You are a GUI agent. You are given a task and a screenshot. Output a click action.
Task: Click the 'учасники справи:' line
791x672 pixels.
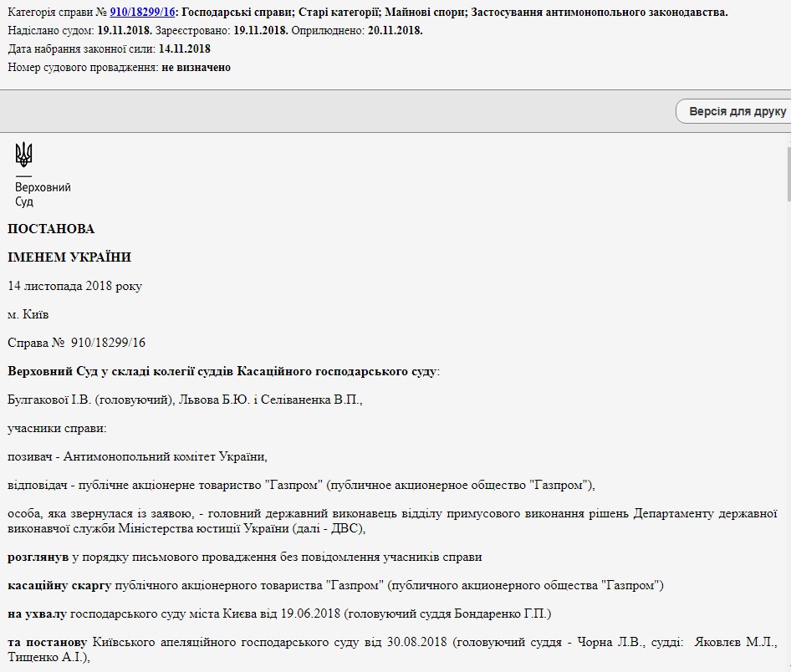click(x=57, y=429)
